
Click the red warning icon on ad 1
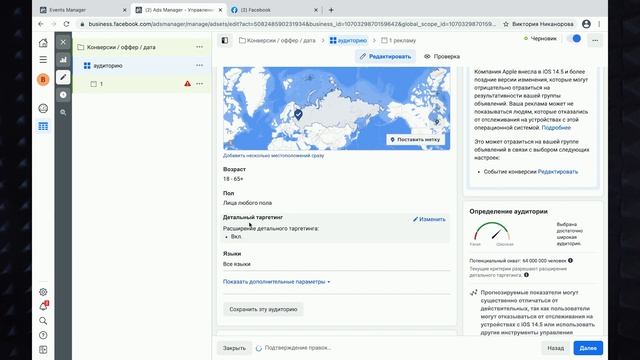tap(187, 84)
